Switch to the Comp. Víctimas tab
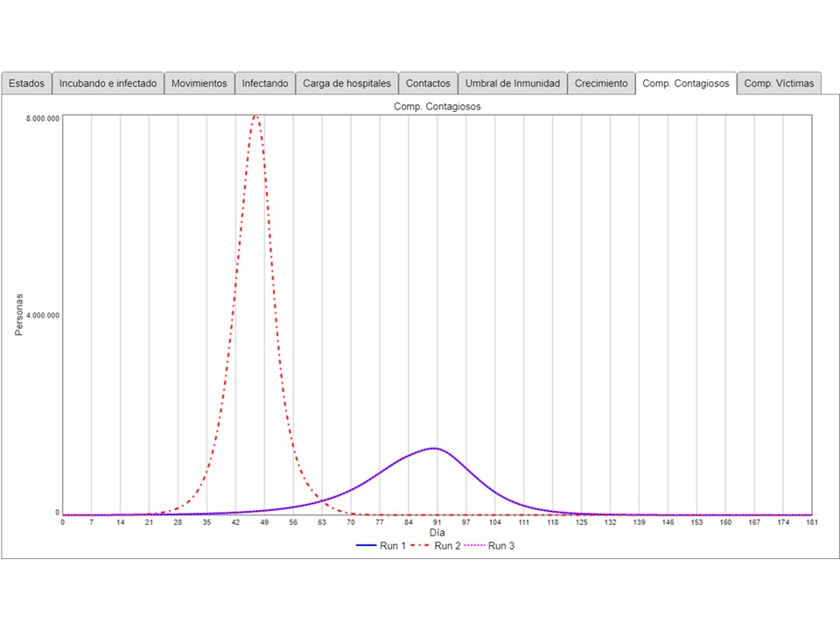The width and height of the screenshot is (840, 630). point(779,83)
